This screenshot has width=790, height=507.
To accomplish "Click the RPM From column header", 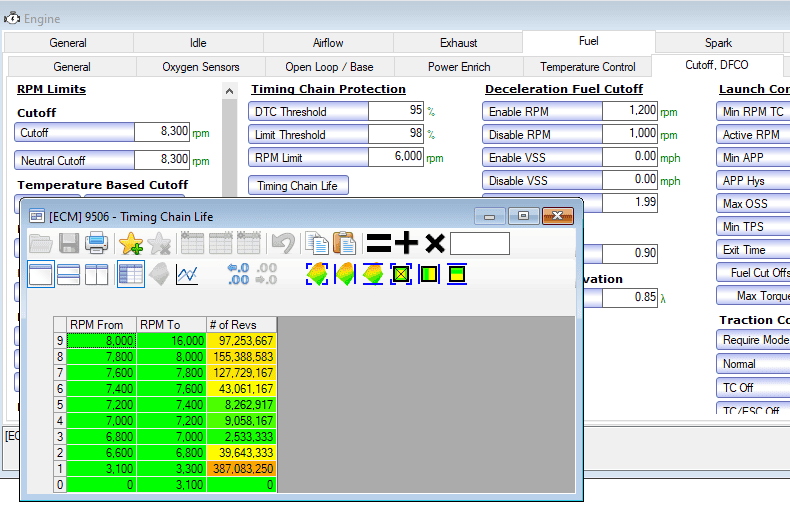I will (101, 325).
